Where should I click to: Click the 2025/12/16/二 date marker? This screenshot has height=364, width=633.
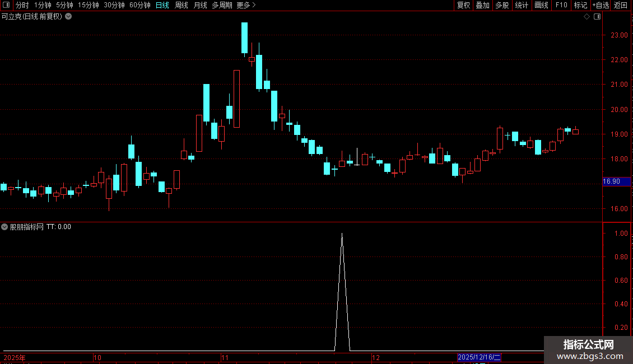click(x=479, y=357)
